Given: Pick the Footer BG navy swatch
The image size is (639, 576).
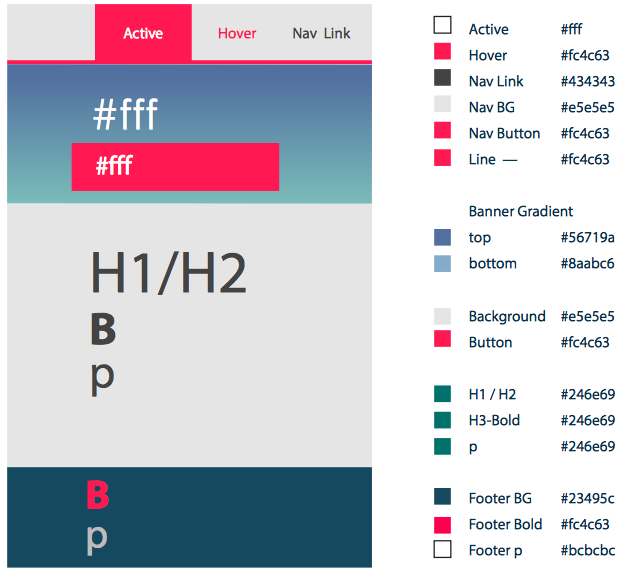Looking at the screenshot, I should (x=442, y=497).
